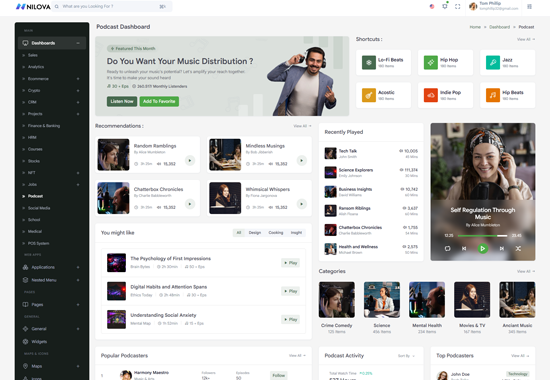The image size is (550, 380).
Task: Open the Movies & TV category thumbnail
Action: click(x=472, y=300)
